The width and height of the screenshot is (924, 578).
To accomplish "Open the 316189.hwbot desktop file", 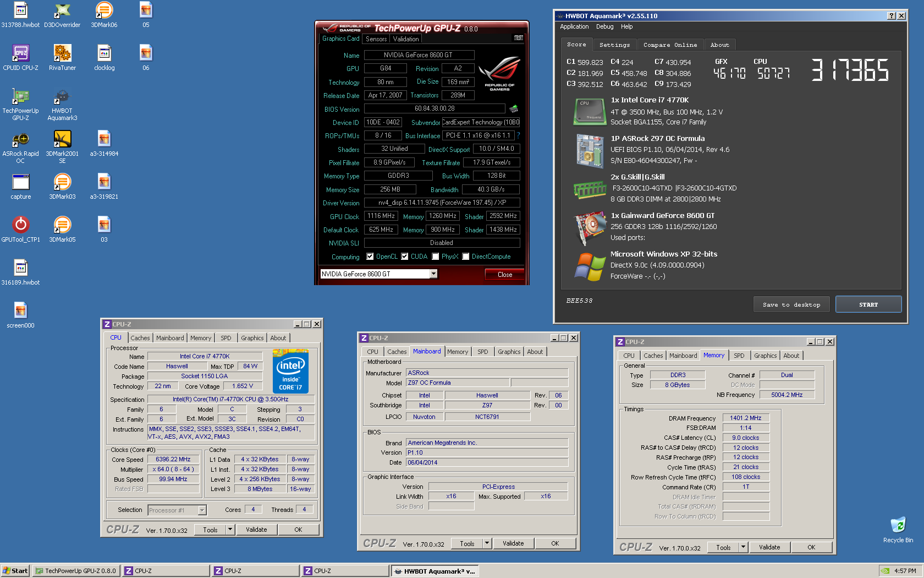I will (x=20, y=272).
